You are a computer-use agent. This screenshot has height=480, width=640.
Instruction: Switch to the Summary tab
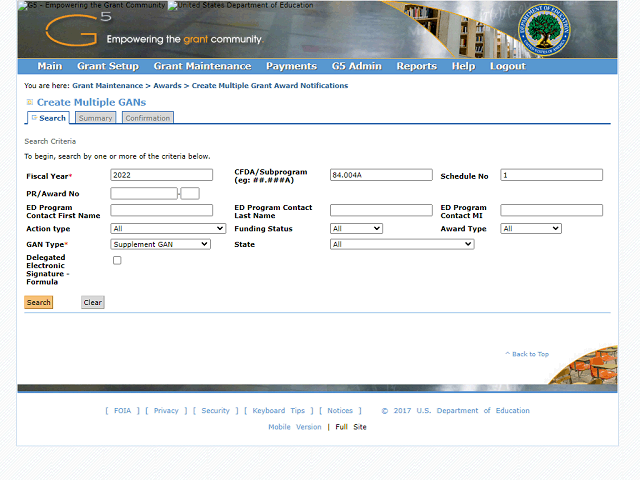click(x=96, y=118)
